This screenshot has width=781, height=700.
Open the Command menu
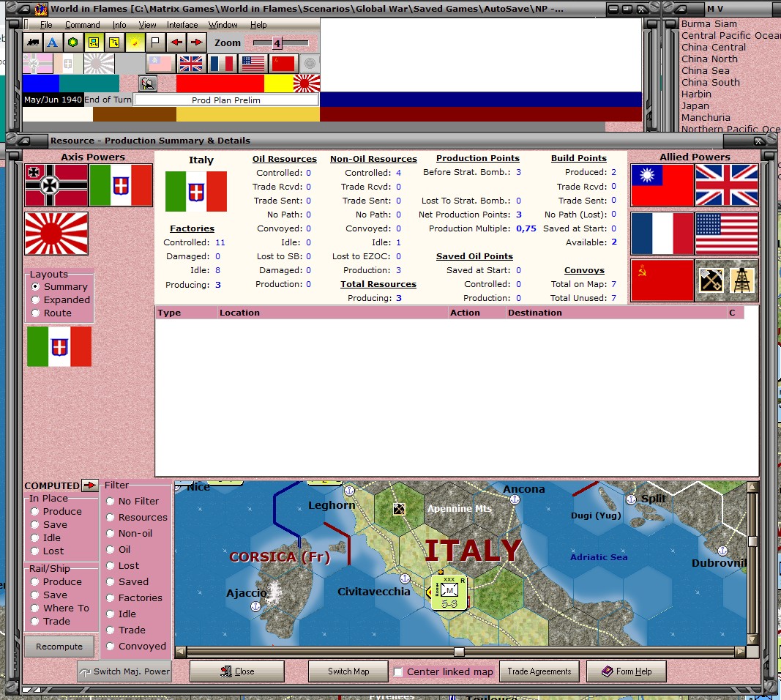[x=82, y=25]
